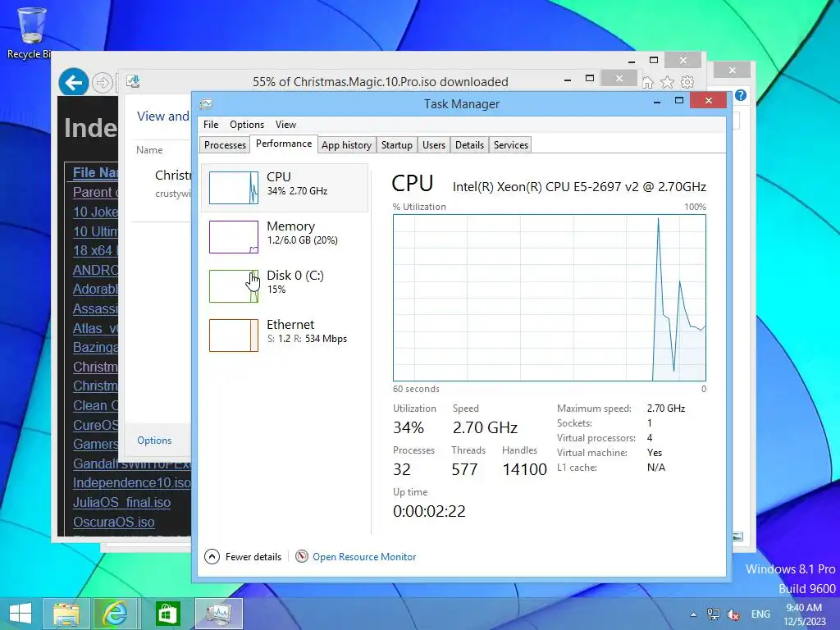The width and height of the screenshot is (840, 630).
Task: Click Memory 1.2/6.0 GB (20%) label
Action: 302,232
